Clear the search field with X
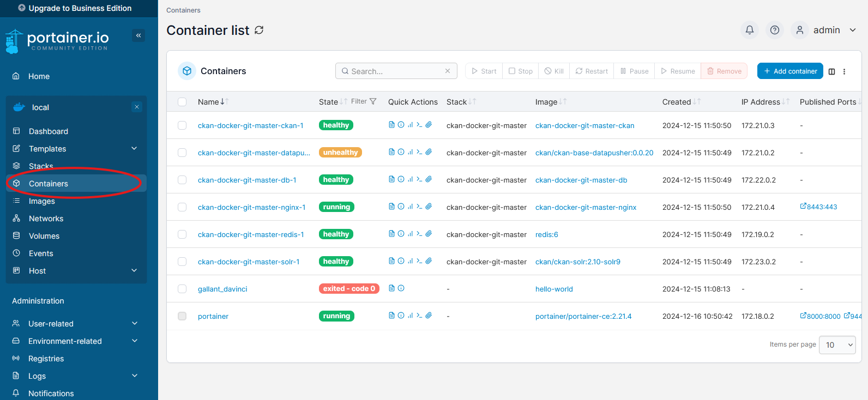The height and width of the screenshot is (400, 868). pos(448,71)
